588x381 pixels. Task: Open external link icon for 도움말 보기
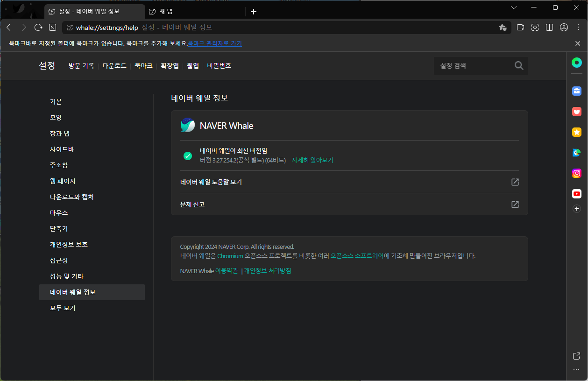(515, 182)
